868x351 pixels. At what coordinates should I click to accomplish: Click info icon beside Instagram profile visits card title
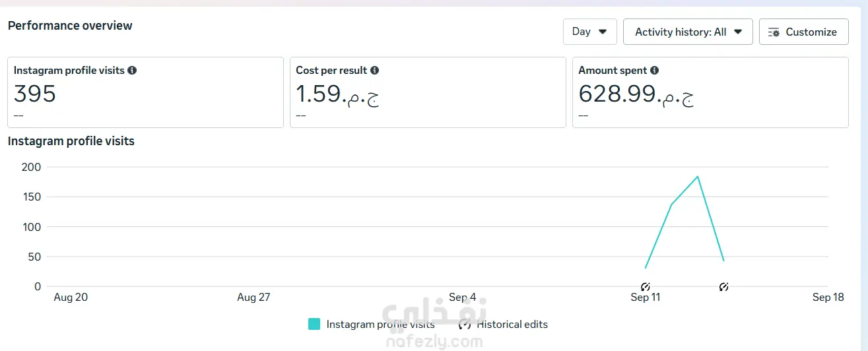[x=132, y=71]
